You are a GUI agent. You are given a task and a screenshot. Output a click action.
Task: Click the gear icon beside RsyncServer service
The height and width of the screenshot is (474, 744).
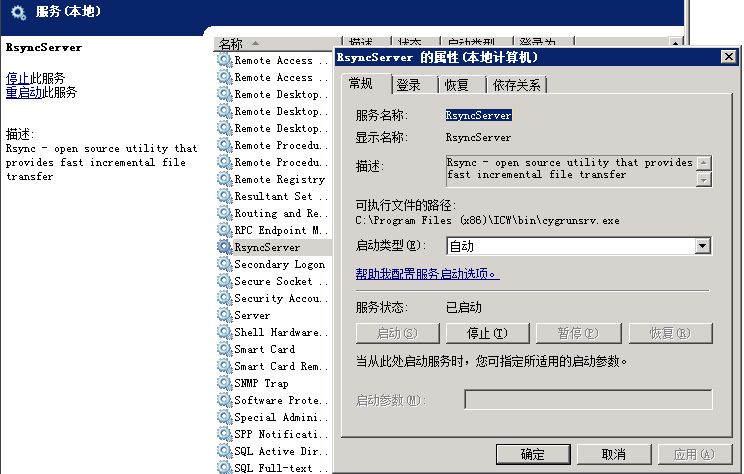[x=224, y=247]
